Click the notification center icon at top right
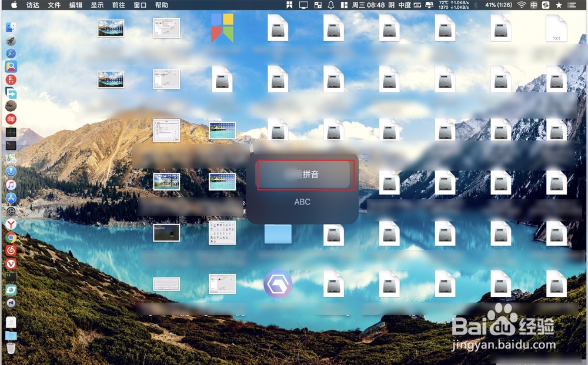The height and width of the screenshot is (365, 588). [572, 5]
